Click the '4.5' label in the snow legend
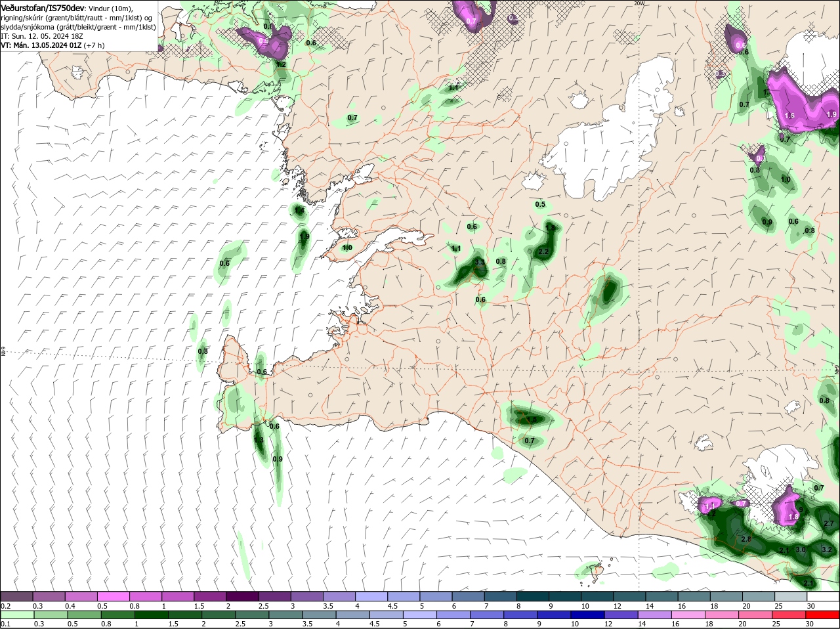Viewport: 840px width, 629px height. point(393,605)
